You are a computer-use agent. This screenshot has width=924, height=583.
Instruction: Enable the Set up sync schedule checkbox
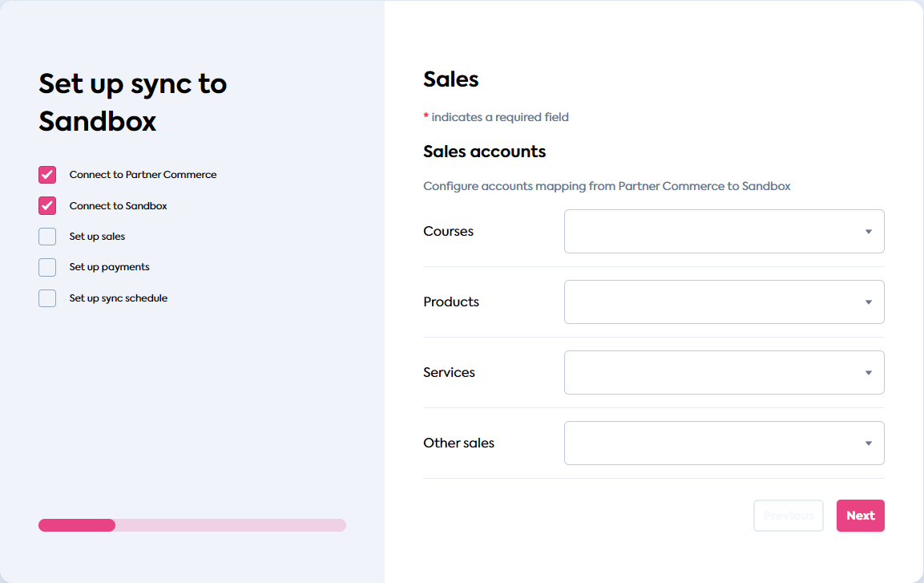[x=46, y=298]
